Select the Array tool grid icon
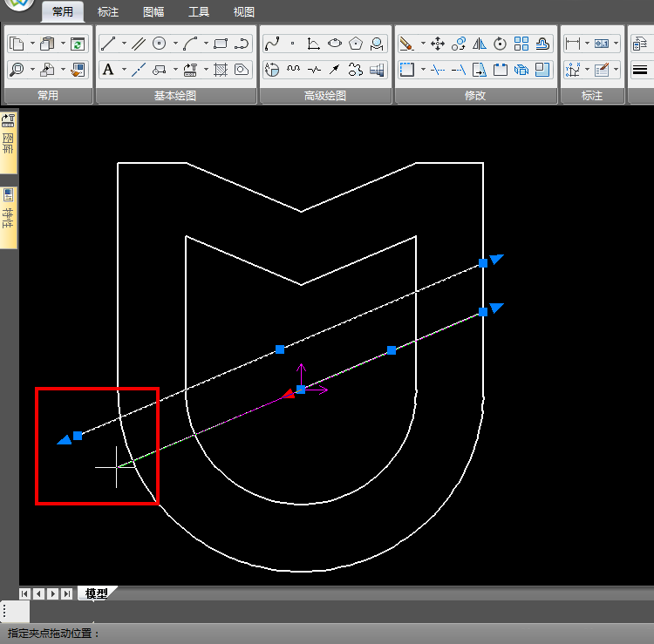 [x=521, y=44]
